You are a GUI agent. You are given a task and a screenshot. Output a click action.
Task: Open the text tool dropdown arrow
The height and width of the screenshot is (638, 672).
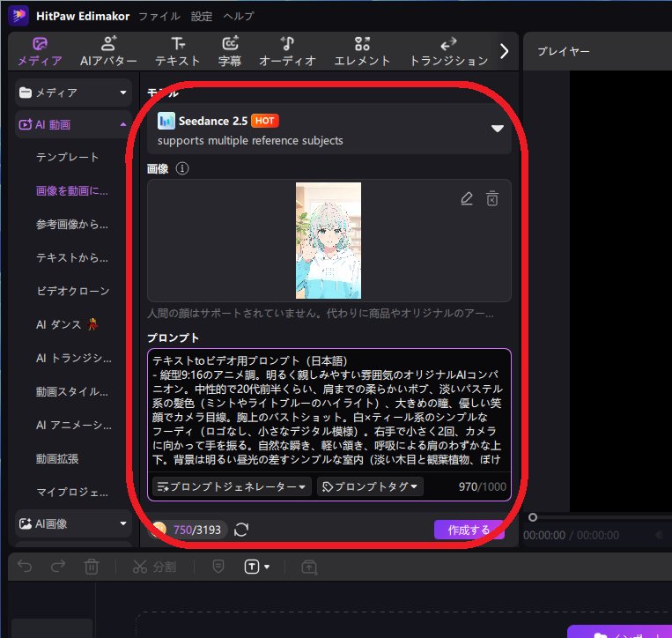pos(267,567)
